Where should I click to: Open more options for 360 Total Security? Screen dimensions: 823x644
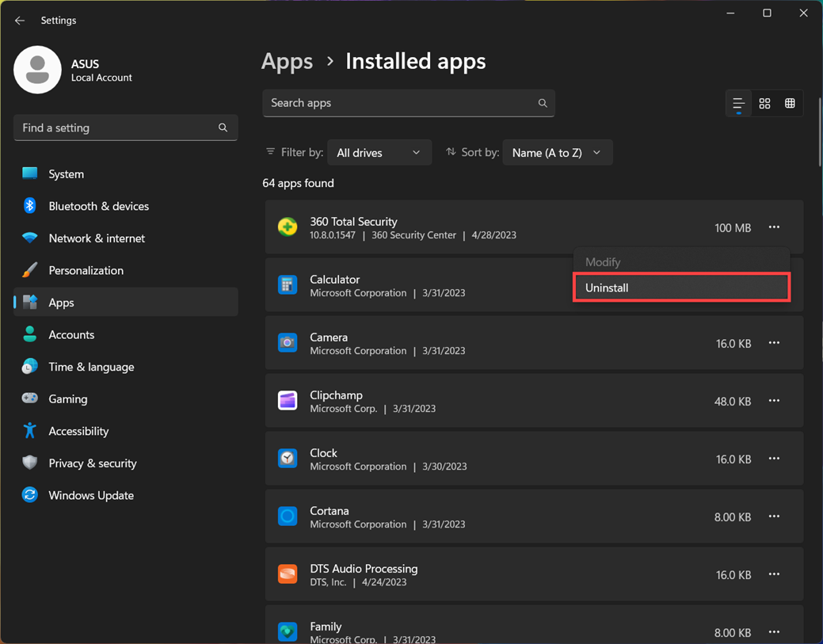[774, 227]
